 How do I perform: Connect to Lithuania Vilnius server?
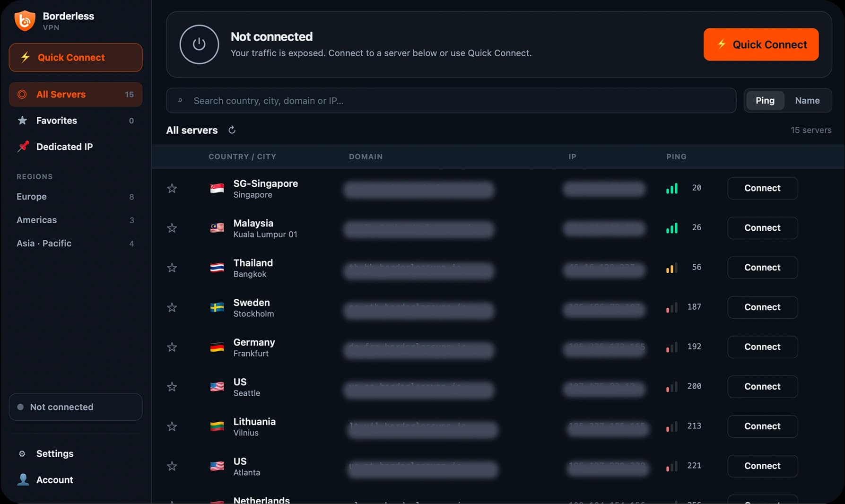[762, 426]
